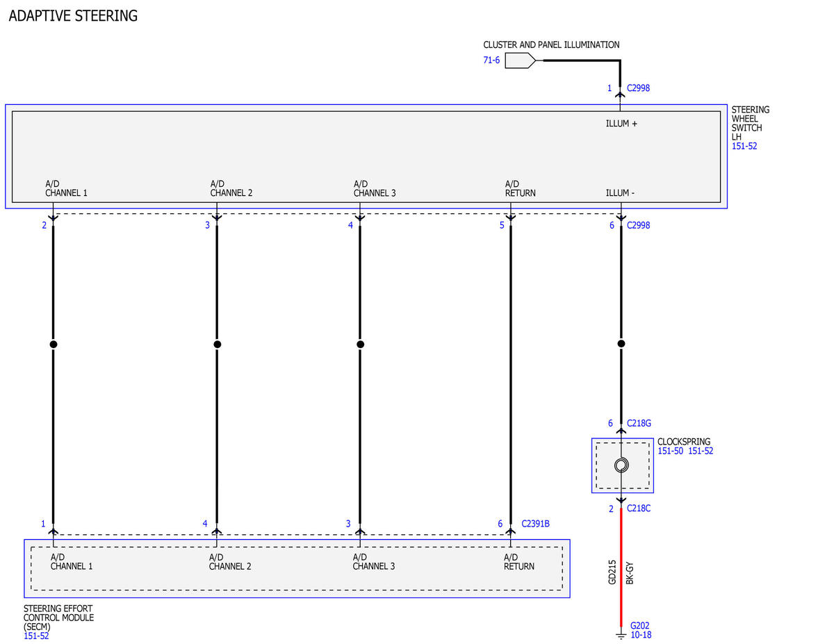Open connector C2998 at pin 6
Viewport: 834px width, 644px height.
[638, 225]
